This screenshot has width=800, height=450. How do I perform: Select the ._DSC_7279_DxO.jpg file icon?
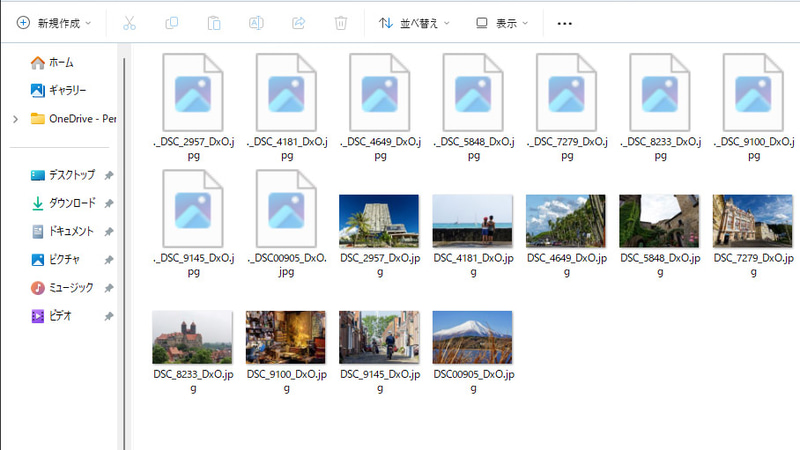coord(566,92)
